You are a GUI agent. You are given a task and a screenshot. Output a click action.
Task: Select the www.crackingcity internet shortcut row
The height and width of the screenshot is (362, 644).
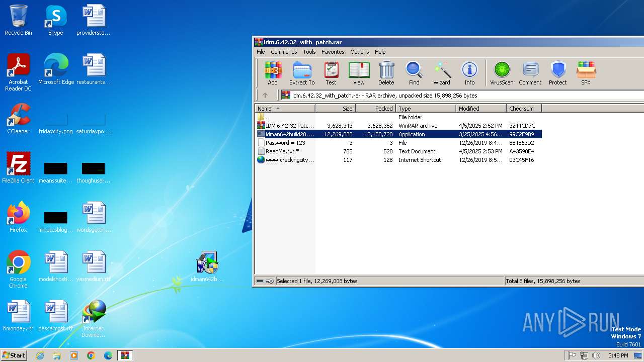(x=398, y=160)
